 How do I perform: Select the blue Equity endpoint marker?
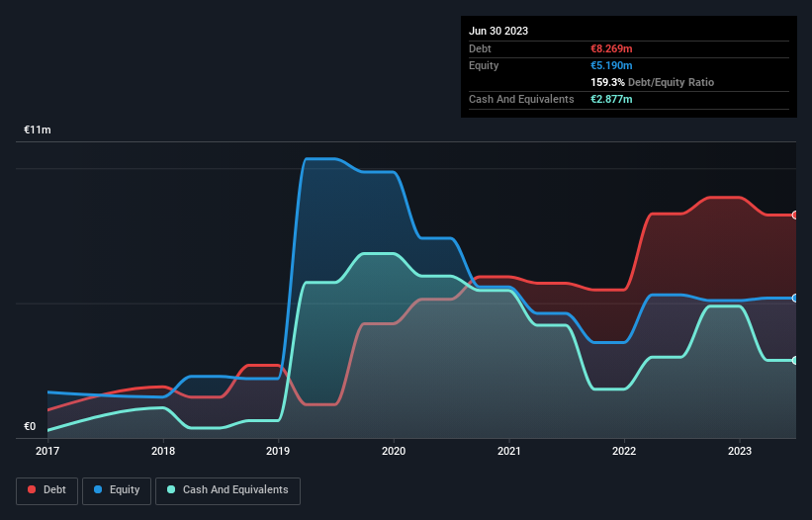(795, 298)
